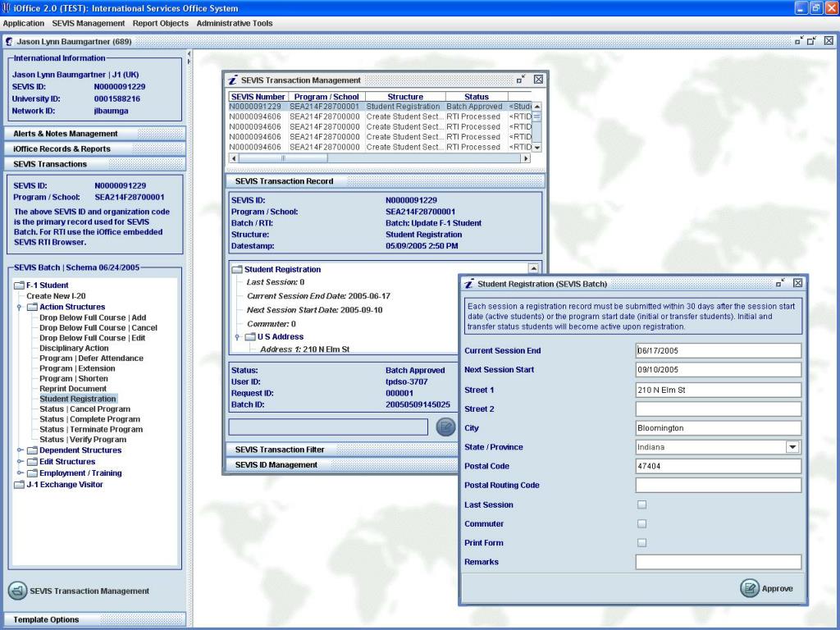Click the Current Session End date field

coord(718,351)
